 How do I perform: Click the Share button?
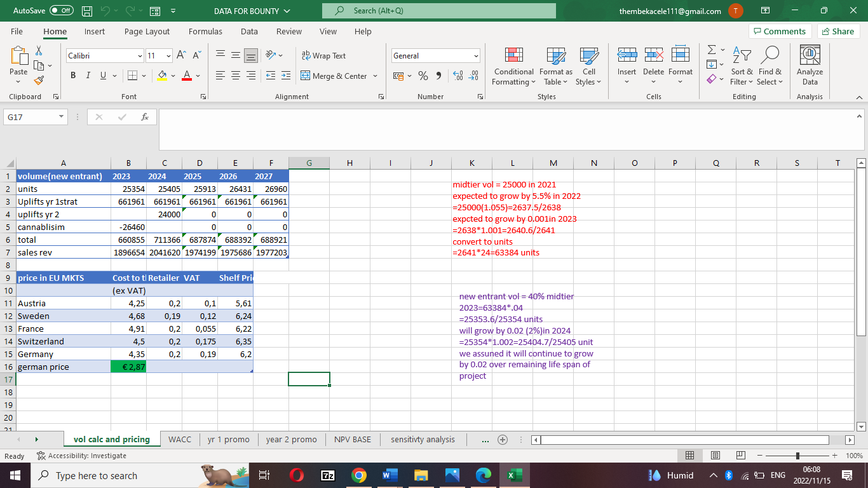(838, 31)
